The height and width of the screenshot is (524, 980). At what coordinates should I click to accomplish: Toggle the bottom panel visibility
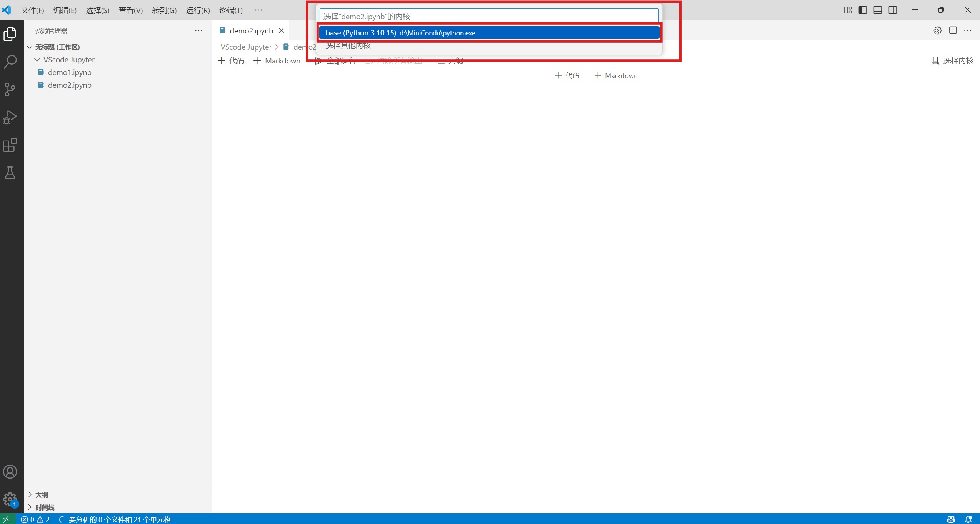(x=878, y=10)
